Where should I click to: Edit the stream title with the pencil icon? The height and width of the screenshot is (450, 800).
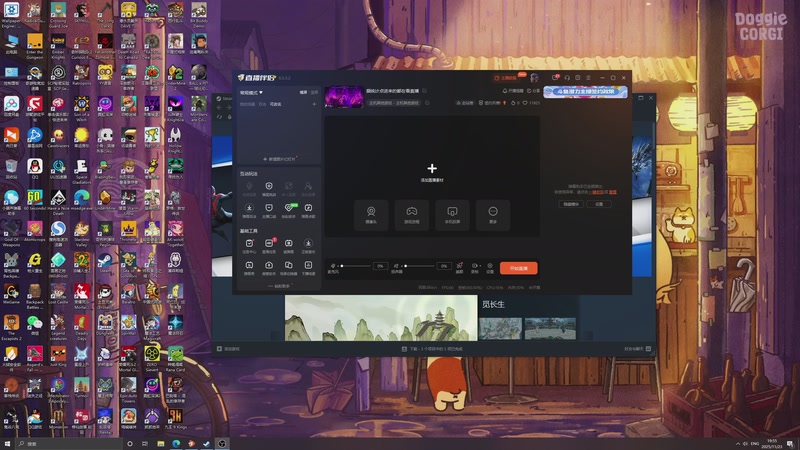[x=424, y=91]
